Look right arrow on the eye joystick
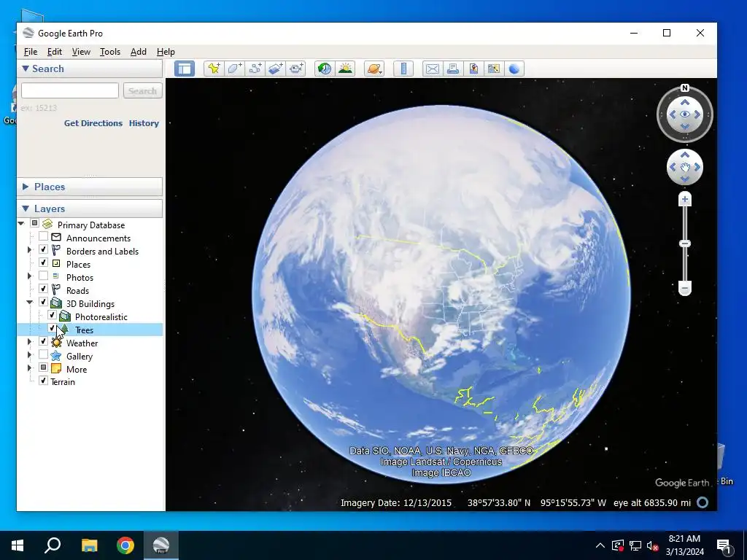 697,114
